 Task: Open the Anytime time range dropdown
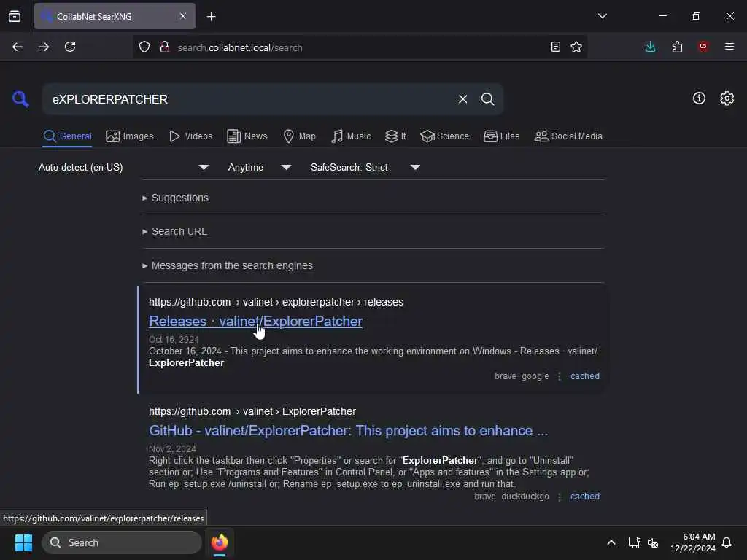coord(259,167)
